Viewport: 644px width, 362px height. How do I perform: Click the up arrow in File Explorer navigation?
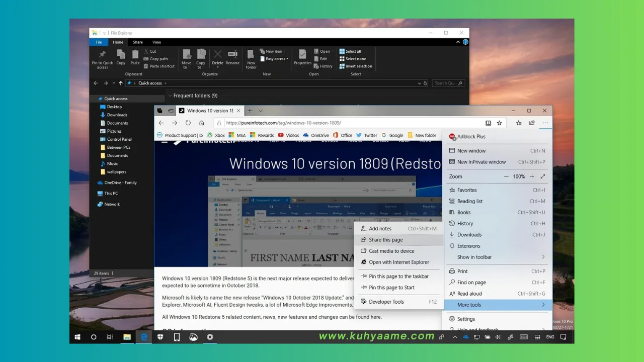tap(120, 83)
